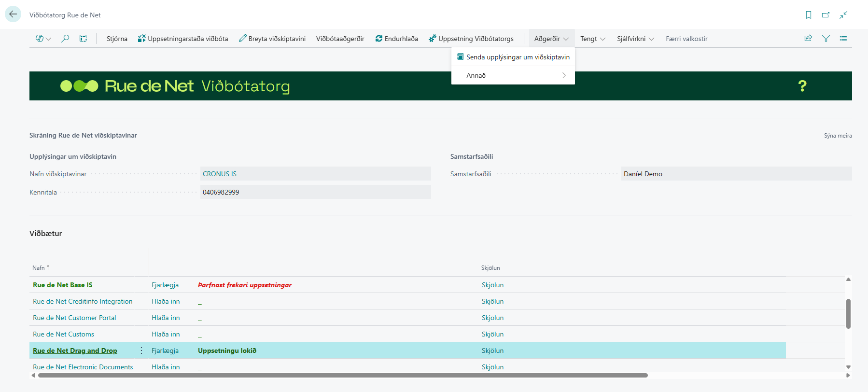Click the Nafn viðskiptavinar field

[x=315, y=174]
